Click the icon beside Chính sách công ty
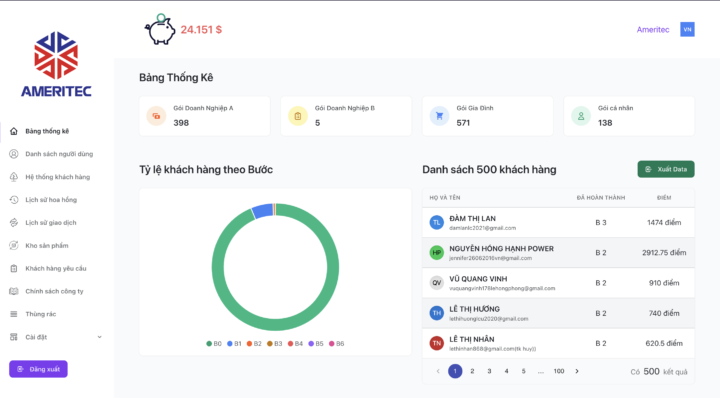The width and height of the screenshot is (720, 398). [14, 291]
